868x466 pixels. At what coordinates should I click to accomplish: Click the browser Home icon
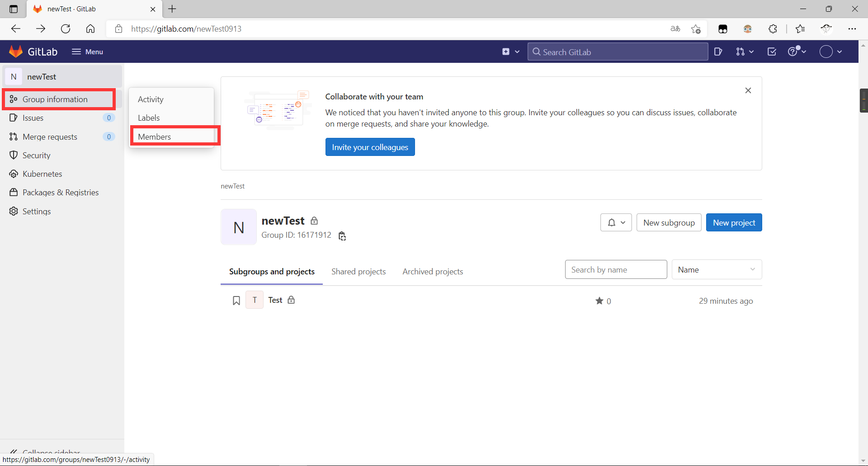90,29
